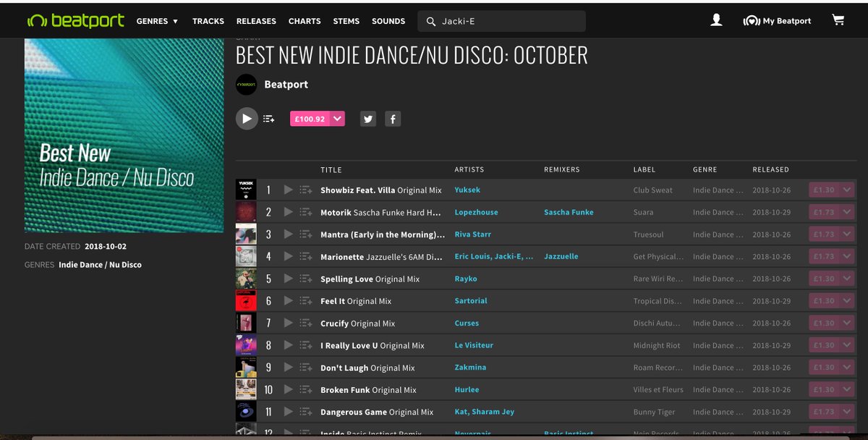Share chart on Facebook
Image resolution: width=868 pixels, height=440 pixels.
pyautogui.click(x=393, y=119)
